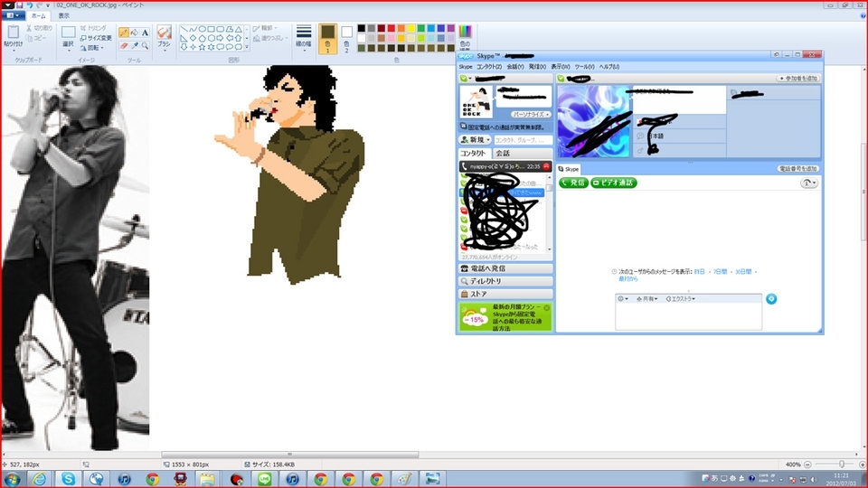Switch to the View (表示) ribbon tab
Viewport: 868px width, 488px height.
[64, 16]
